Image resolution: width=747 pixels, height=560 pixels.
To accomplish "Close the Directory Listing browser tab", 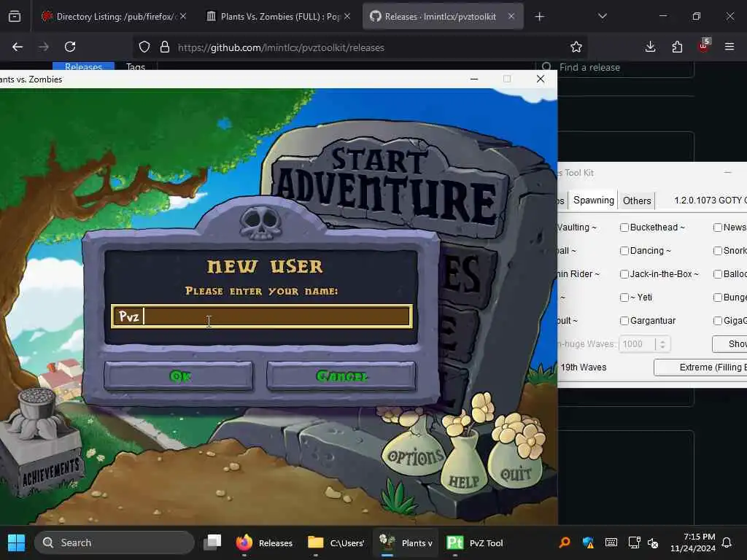I will tap(183, 16).
